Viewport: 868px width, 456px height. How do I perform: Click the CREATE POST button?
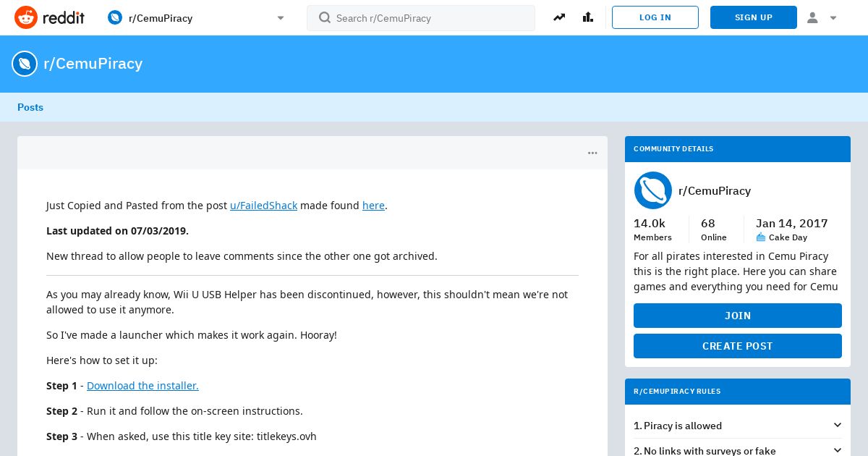pyautogui.click(x=738, y=346)
